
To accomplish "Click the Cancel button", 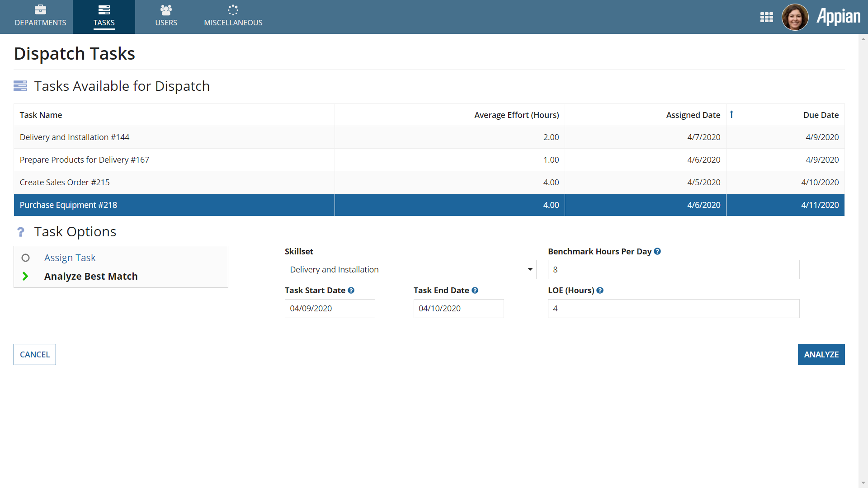I will 35,355.
